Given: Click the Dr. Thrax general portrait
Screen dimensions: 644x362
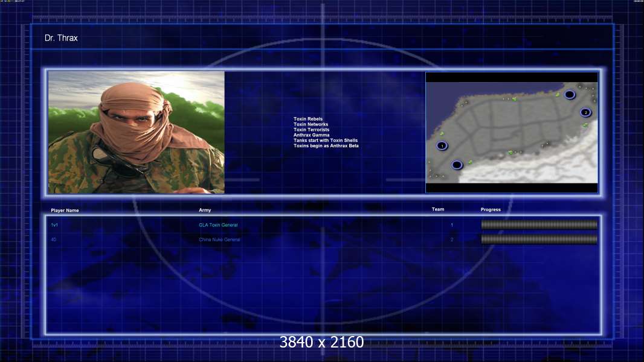Looking at the screenshot, I should [137, 132].
